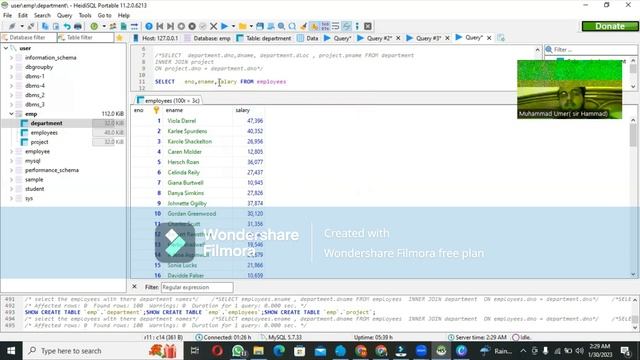Click the green refresh icon
Viewport: 640px width, 360px height.
(94, 26)
